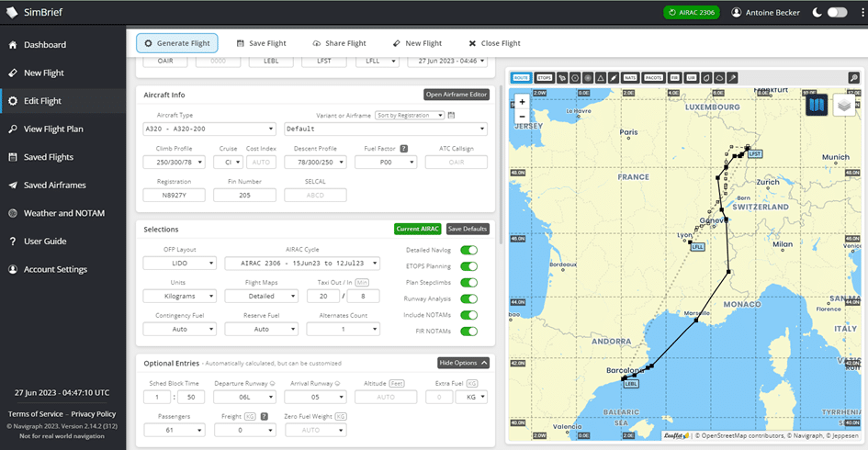The image size is (868, 450).
Task: Toggle Detailed Navlog switch
Action: click(x=468, y=250)
